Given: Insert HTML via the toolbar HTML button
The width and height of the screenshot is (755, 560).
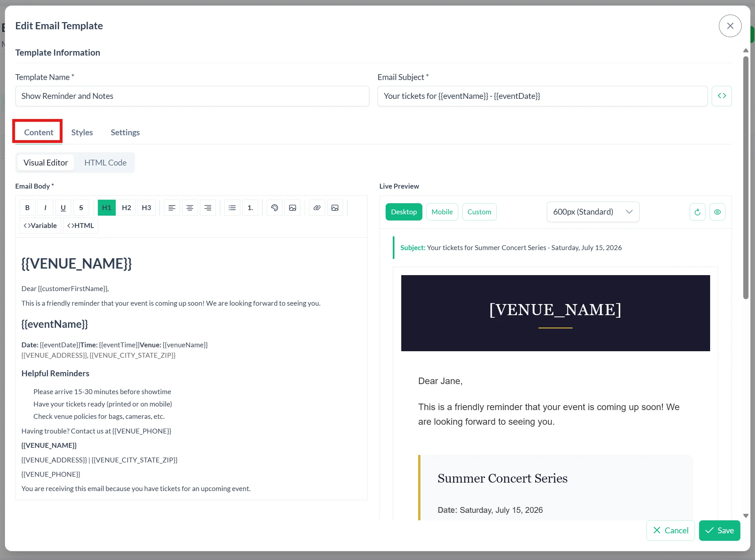Looking at the screenshot, I should coord(81,226).
